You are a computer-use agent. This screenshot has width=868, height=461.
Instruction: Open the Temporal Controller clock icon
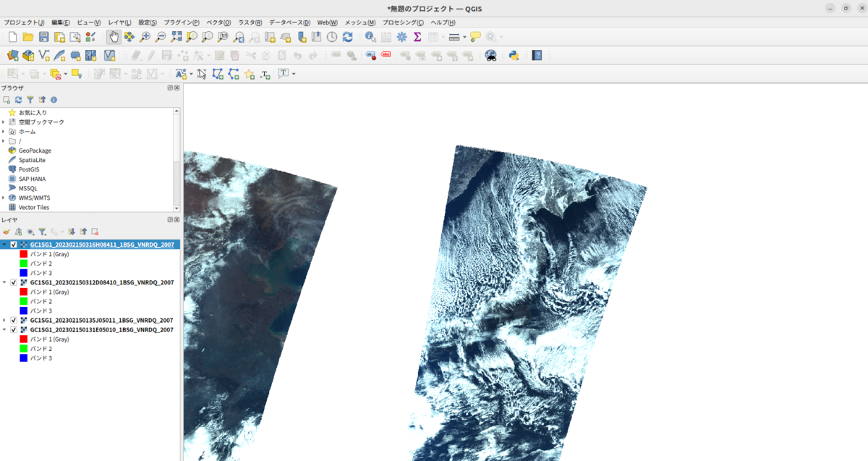332,37
